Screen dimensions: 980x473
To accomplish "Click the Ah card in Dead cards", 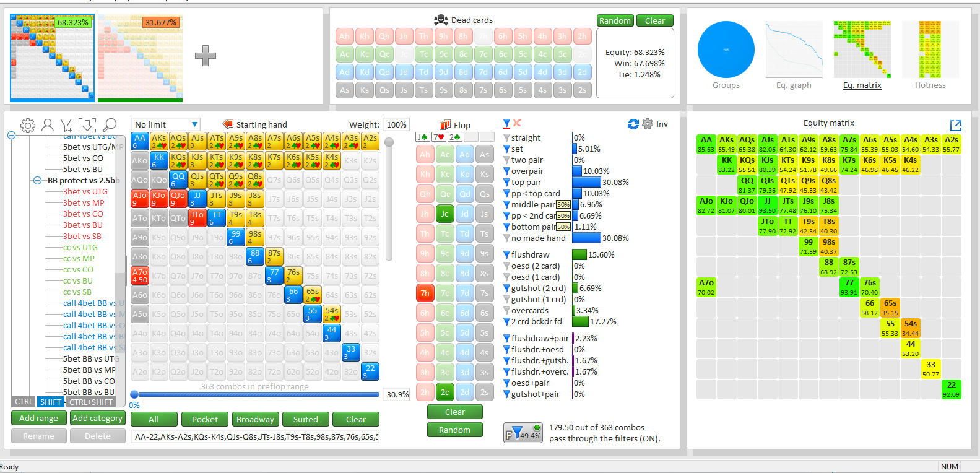I will 345,36.
